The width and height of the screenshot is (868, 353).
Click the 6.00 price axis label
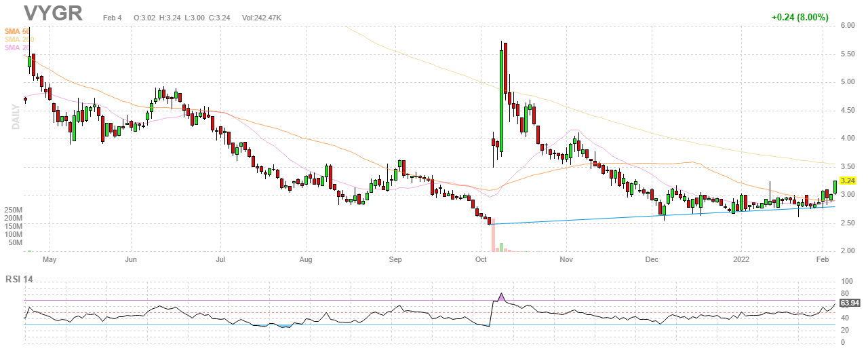[847, 26]
